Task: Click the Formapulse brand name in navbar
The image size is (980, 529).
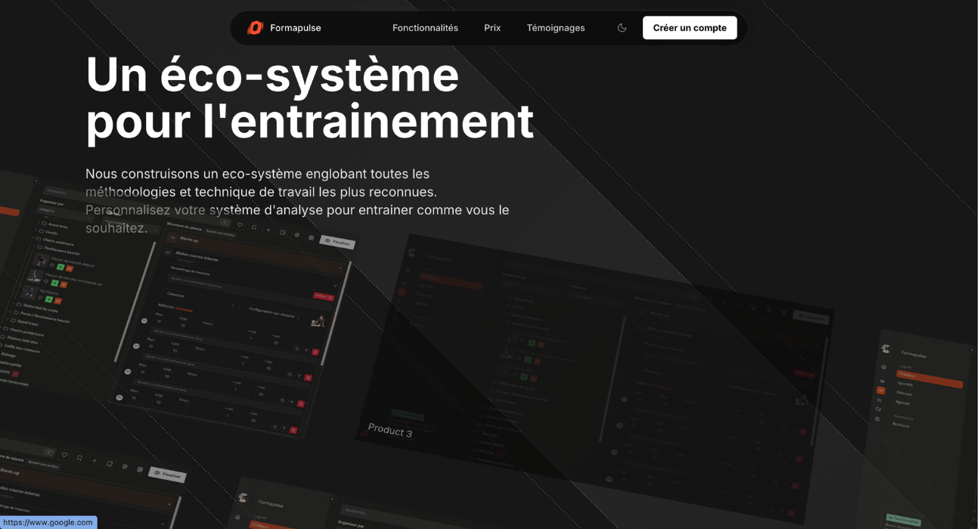Action: (x=296, y=28)
